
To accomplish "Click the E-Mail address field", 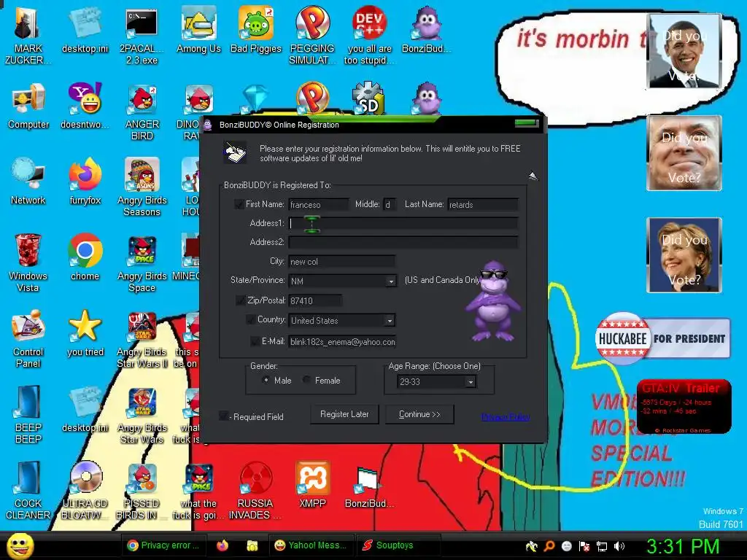I will tap(342, 342).
